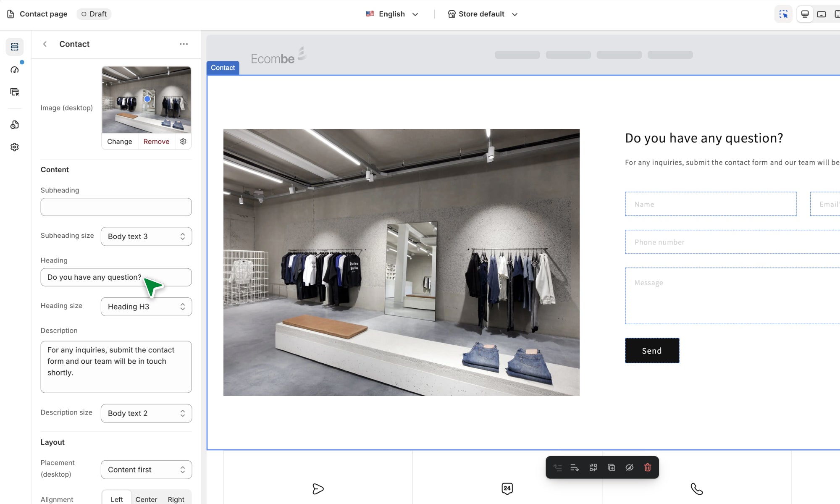Duplicate section from the floating toolbar
The width and height of the screenshot is (840, 504).
612,467
